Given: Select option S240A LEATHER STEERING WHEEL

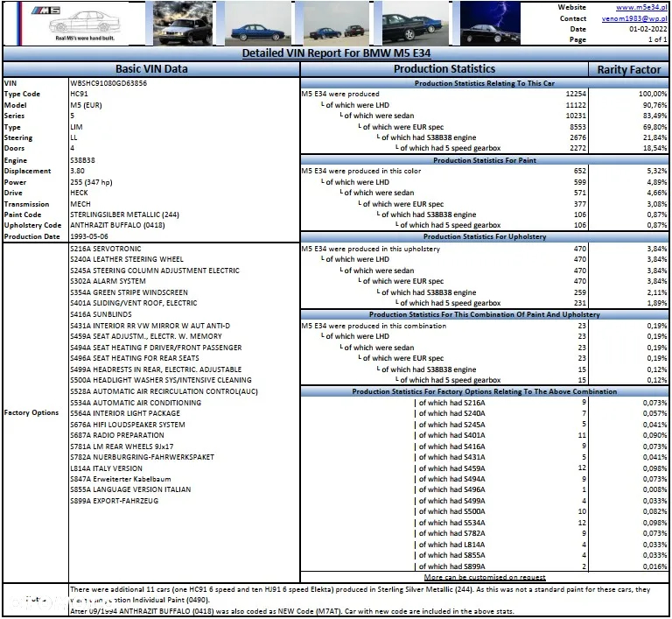Looking at the screenshot, I should 127,259.
